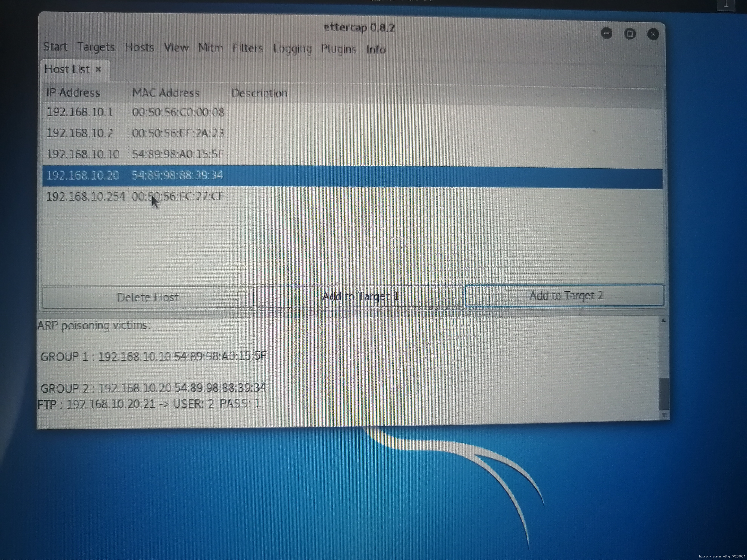Screen dimensions: 747x560
Task: Close the ettercap window
Action: pos(653,34)
